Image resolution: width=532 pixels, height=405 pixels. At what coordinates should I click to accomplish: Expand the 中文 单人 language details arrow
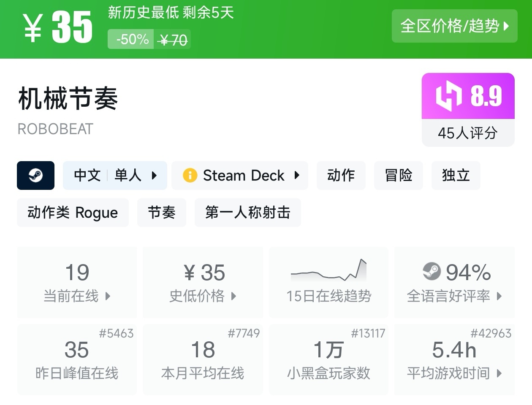tap(154, 175)
